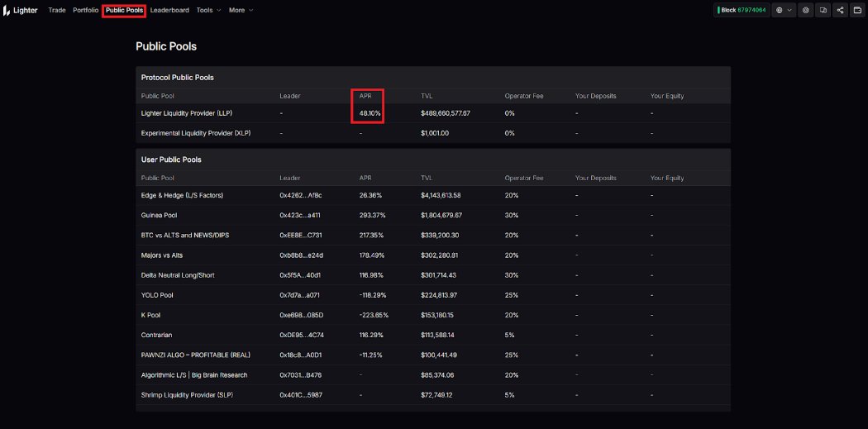This screenshot has height=429, width=868.
Task: Click leader address 0x5f5A...40d1
Action: [300, 275]
